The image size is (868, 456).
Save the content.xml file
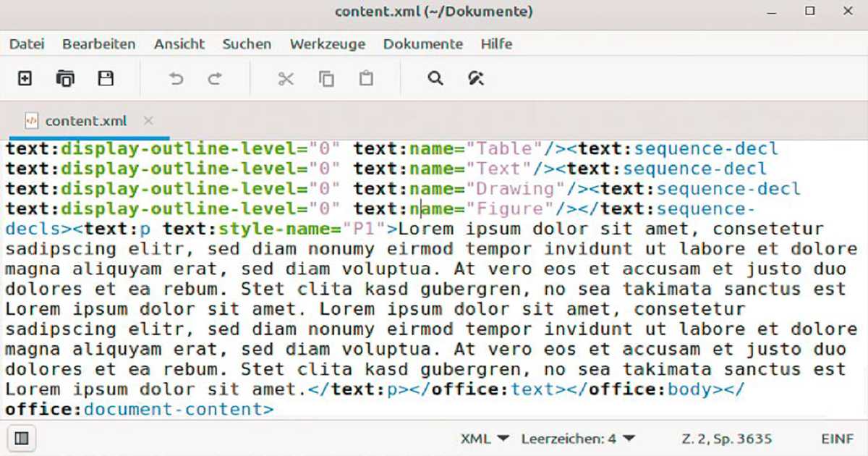106,77
